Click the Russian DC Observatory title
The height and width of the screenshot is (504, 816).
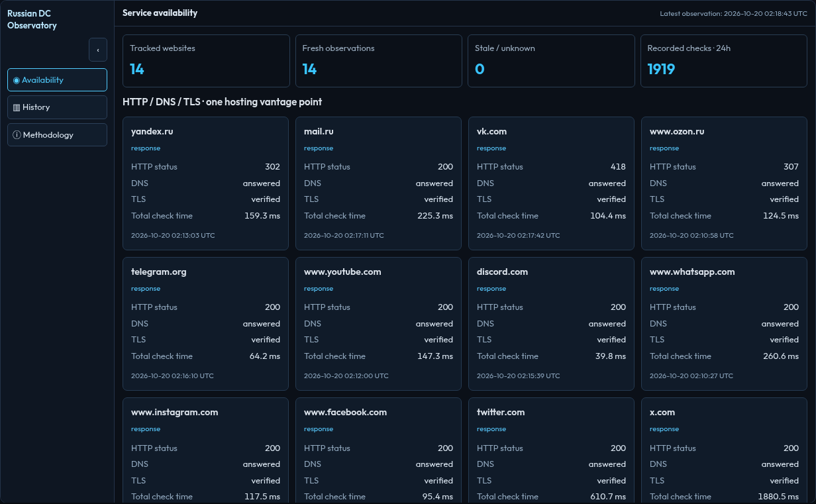pyautogui.click(x=32, y=19)
